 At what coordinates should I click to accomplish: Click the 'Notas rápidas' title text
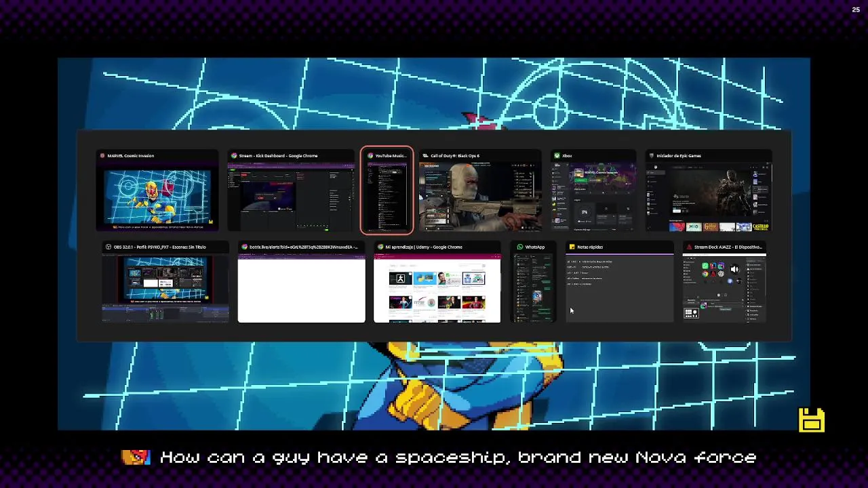tap(590, 247)
